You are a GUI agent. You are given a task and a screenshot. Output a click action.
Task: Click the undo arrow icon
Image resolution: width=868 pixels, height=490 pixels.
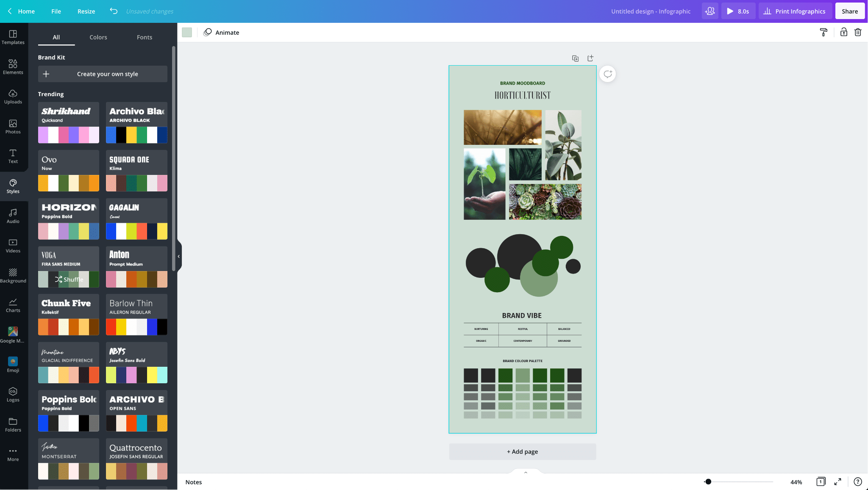click(x=114, y=11)
